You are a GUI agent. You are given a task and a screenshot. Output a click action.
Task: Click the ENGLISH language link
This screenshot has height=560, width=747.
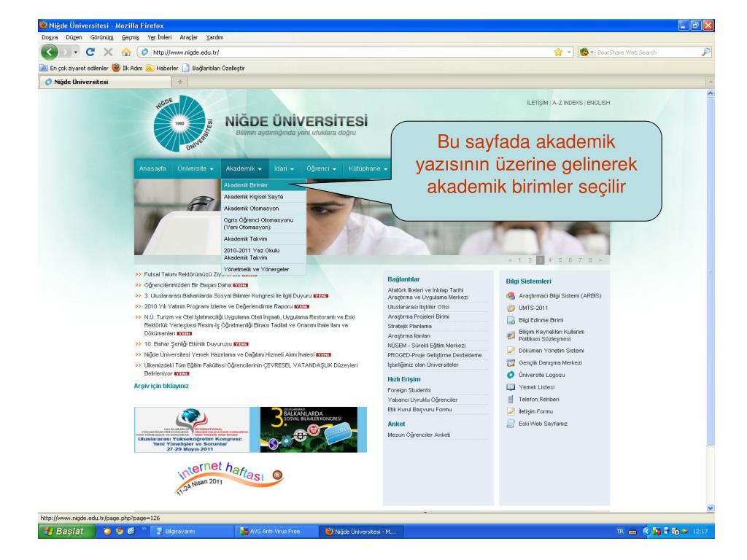[598, 103]
